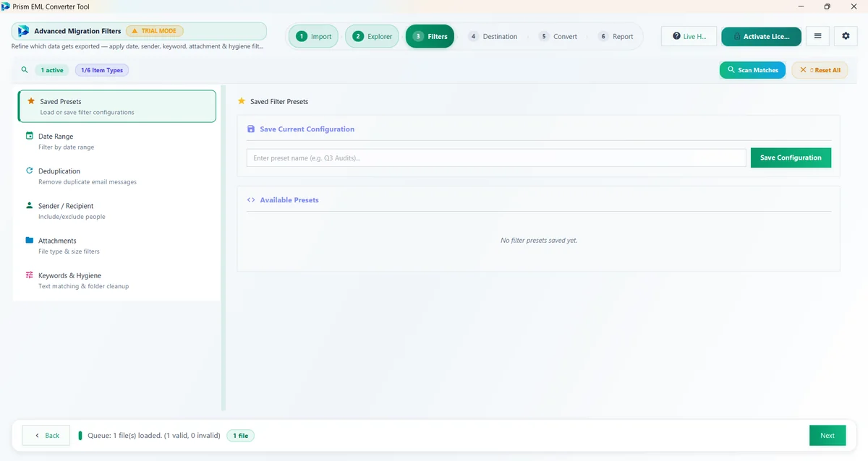Click the Save Configuration button
Image resolution: width=868 pixels, height=461 pixels.
[x=791, y=158]
